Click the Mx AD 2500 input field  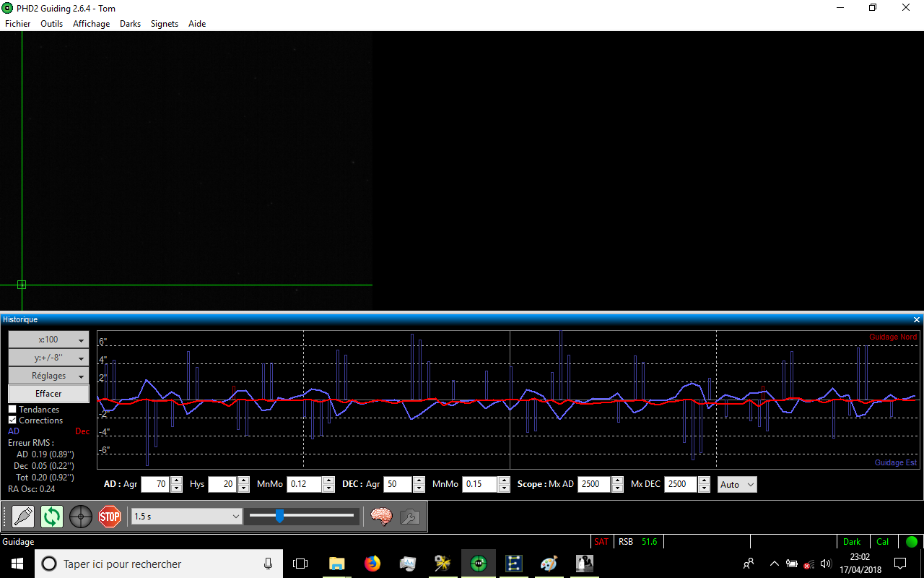tap(594, 484)
